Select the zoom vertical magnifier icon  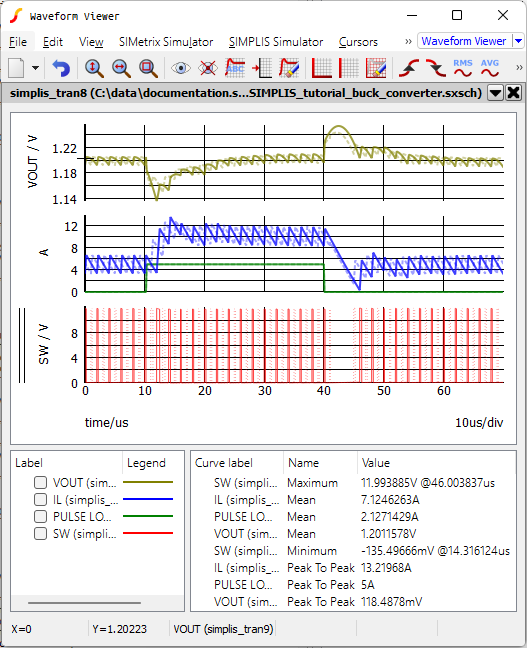(94, 68)
